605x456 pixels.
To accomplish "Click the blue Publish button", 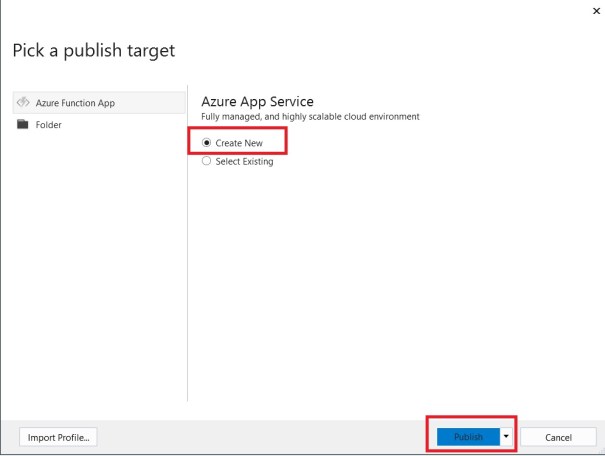I will click(x=468, y=437).
